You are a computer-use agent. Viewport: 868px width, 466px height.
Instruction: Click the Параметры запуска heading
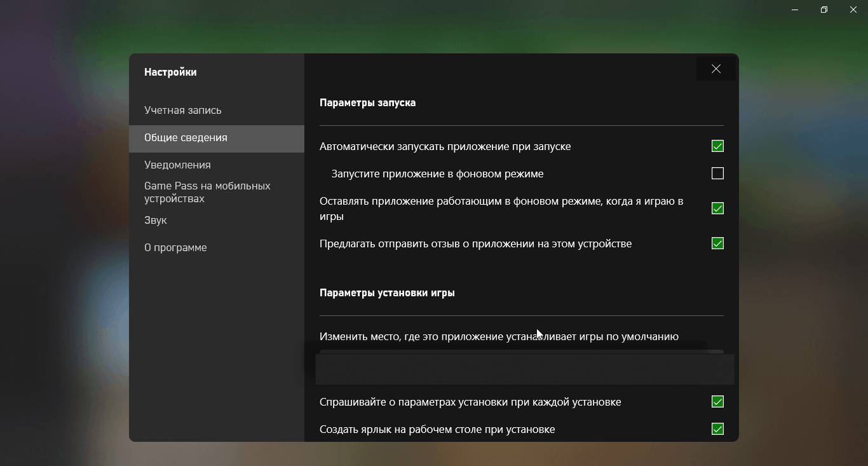pyautogui.click(x=367, y=103)
